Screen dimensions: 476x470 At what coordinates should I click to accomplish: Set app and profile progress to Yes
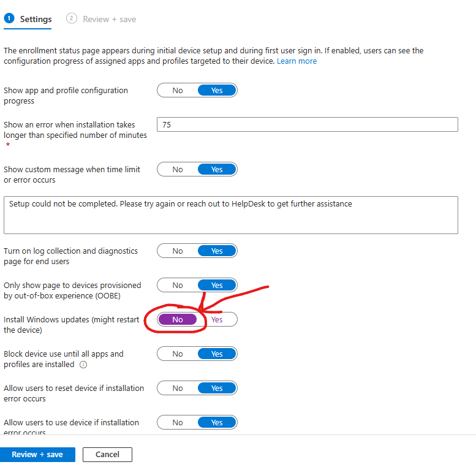(217, 91)
